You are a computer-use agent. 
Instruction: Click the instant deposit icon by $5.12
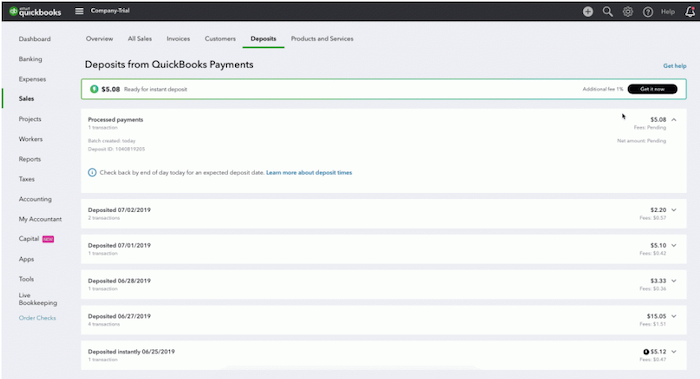[646, 352]
